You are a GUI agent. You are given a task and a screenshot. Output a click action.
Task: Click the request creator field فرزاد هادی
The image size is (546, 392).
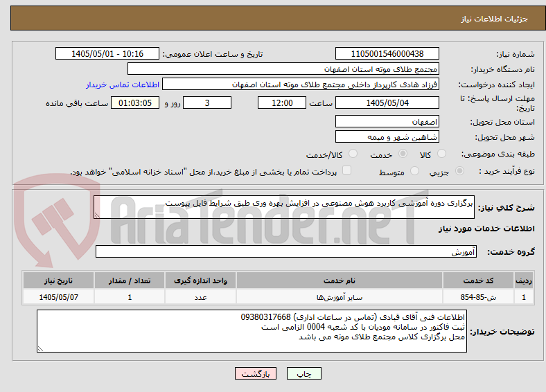[301, 84]
